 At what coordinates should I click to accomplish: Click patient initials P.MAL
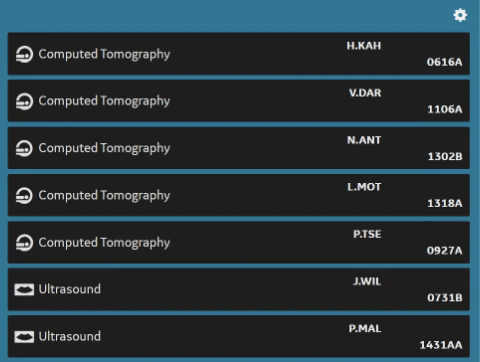pyautogui.click(x=365, y=329)
